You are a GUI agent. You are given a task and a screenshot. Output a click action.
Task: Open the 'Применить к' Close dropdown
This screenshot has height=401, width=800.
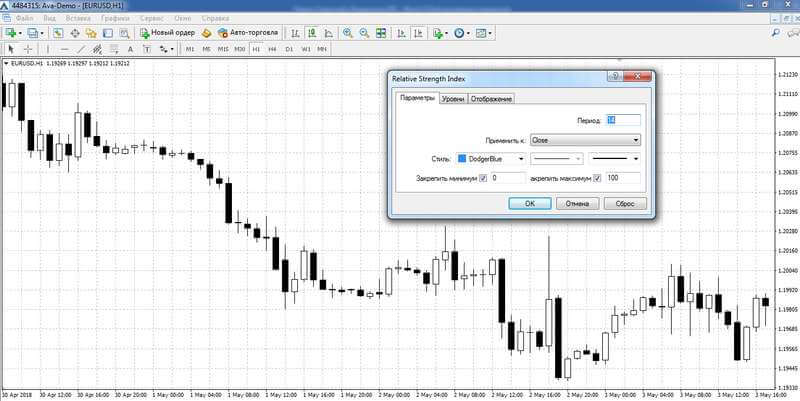click(585, 140)
